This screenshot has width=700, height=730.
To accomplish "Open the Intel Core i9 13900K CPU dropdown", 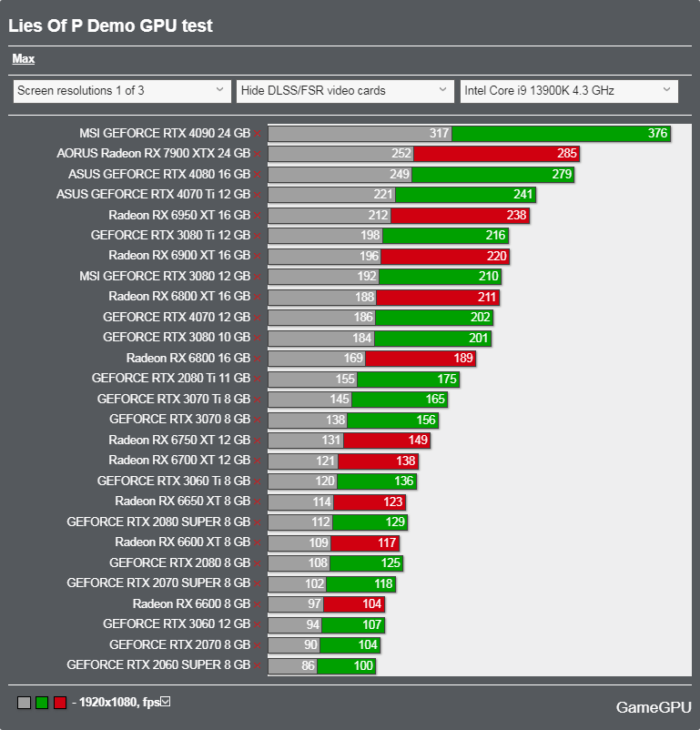I will click(569, 91).
